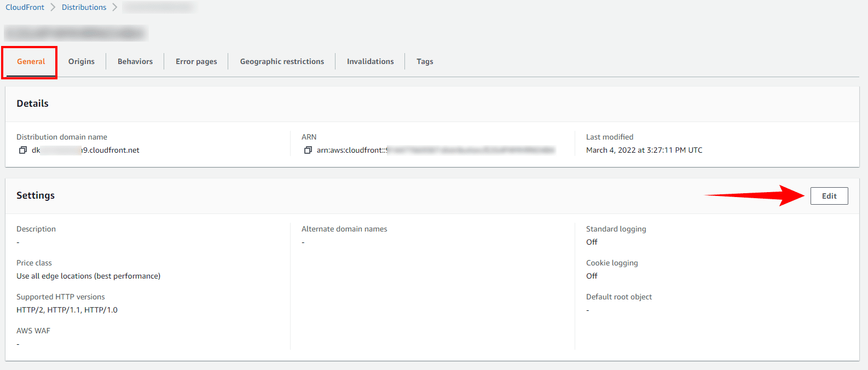Switch to the Origins tab
The height and width of the screenshot is (370, 868).
[82, 61]
